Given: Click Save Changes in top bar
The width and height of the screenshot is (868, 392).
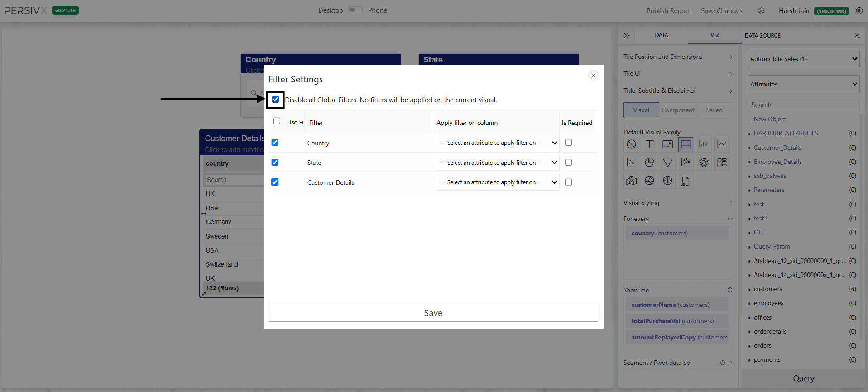Looking at the screenshot, I should pyautogui.click(x=721, y=10).
